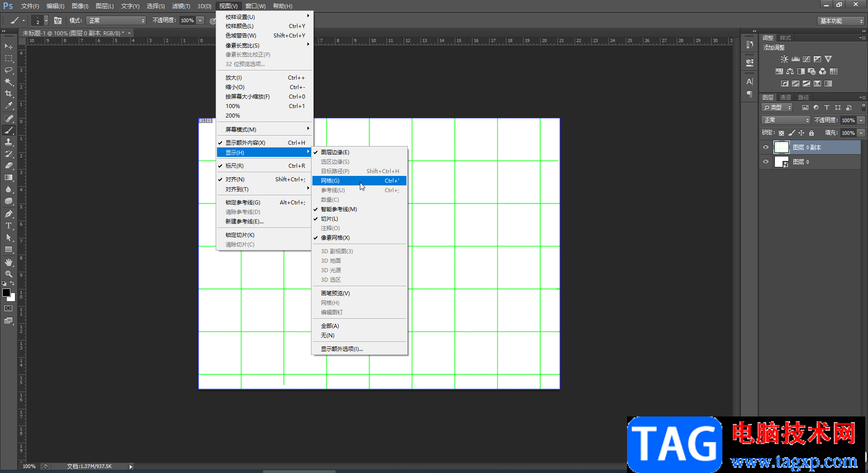The width and height of the screenshot is (868, 473).
Task: Select the Clone Stamp tool
Action: (9, 142)
